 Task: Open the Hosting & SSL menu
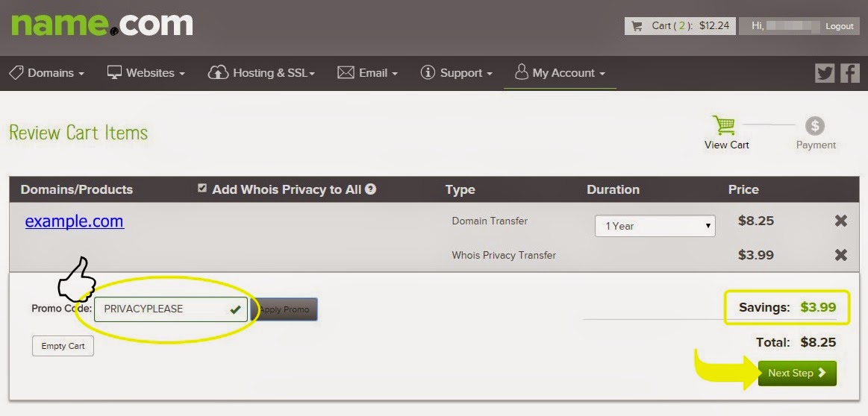click(260, 73)
